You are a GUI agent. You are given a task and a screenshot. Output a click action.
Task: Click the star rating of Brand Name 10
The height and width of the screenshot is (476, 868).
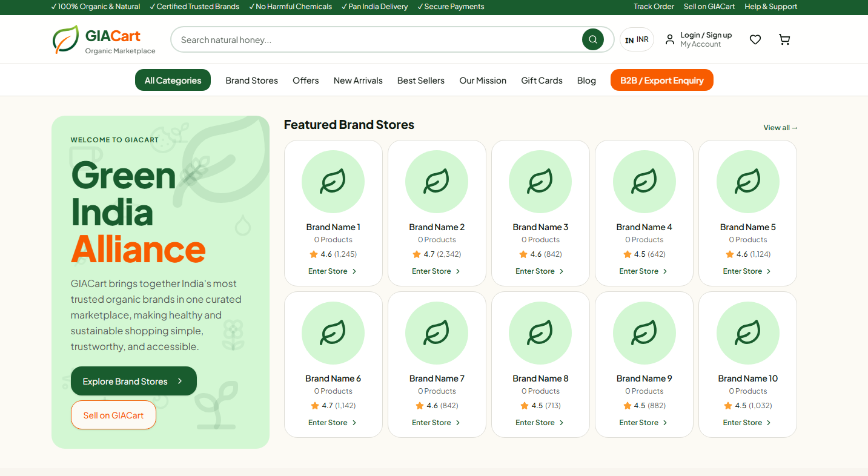coord(748,406)
